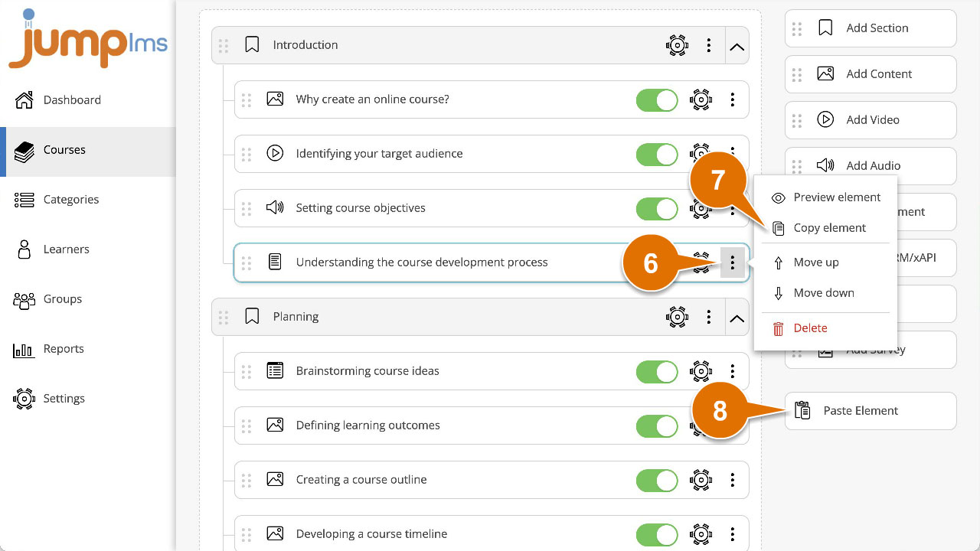Open gear settings for 'Brainstorming course ideas'

701,371
